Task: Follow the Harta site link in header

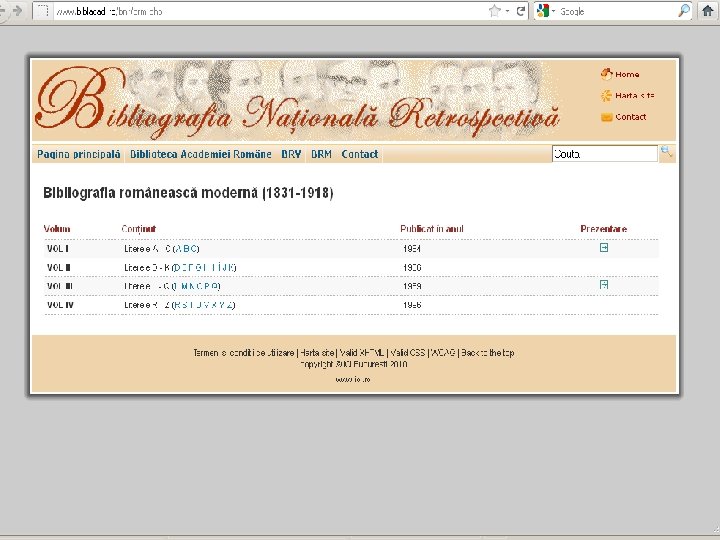Action: click(x=635, y=96)
